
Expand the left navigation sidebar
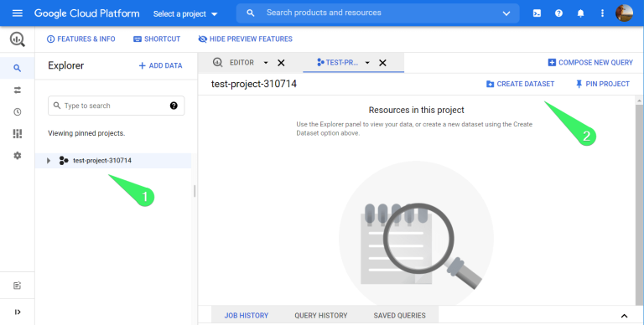[18, 312]
